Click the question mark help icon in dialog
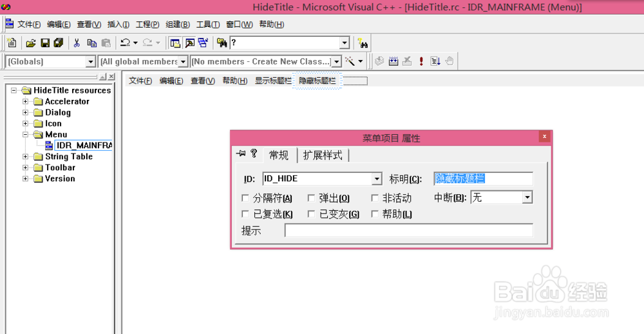The image size is (644, 334). pyautogui.click(x=254, y=153)
